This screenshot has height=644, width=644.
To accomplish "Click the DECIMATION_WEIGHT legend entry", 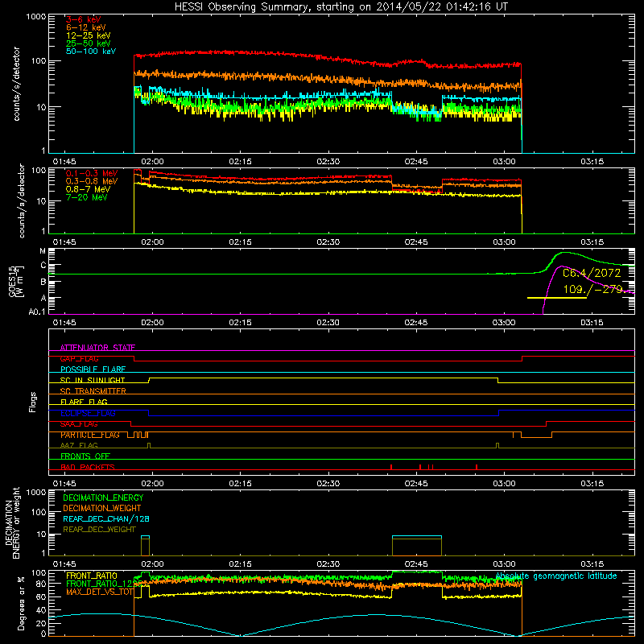I will 102,508.
